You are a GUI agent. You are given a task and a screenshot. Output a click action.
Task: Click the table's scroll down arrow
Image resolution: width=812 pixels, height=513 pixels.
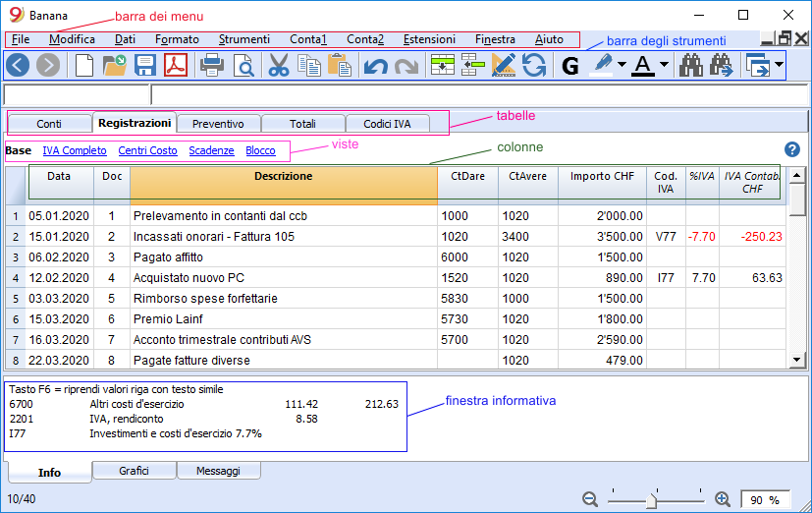point(797,360)
